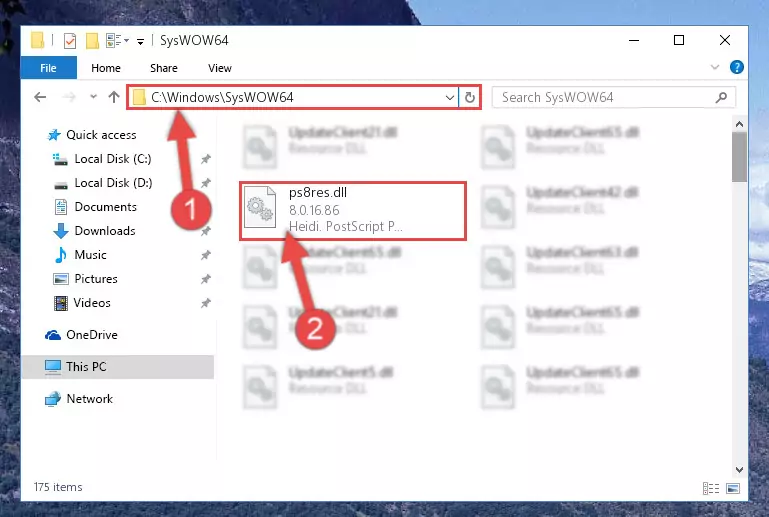Click the New folder icon in title bar
769x517 pixels.
[92, 41]
